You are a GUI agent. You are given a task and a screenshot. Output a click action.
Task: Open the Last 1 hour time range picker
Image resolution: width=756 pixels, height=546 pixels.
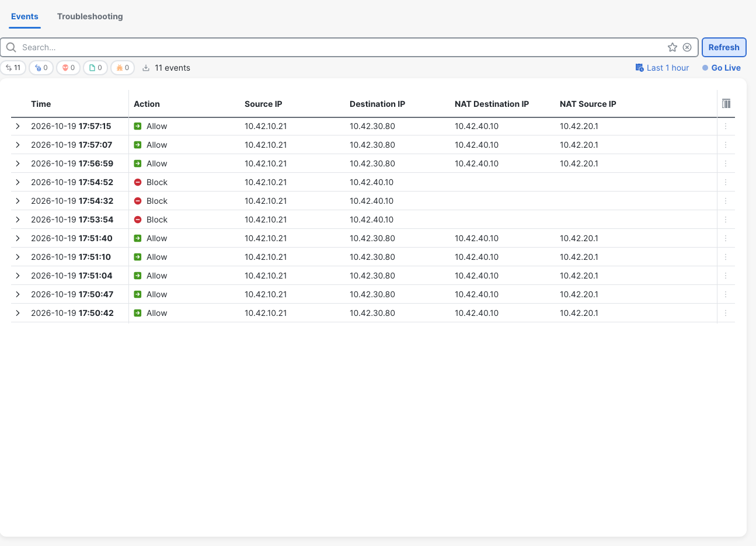coord(662,68)
